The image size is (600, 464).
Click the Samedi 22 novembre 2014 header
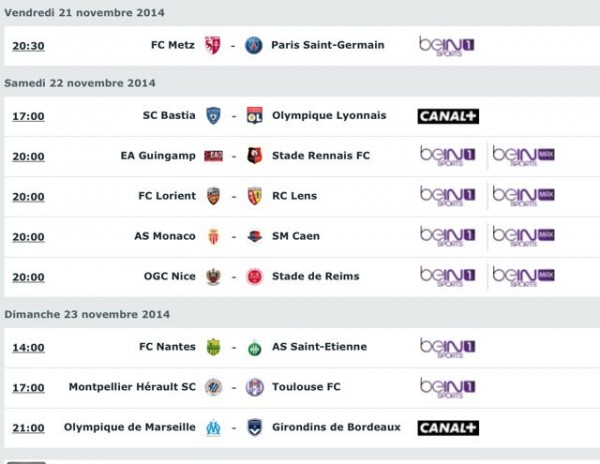[x=80, y=82]
